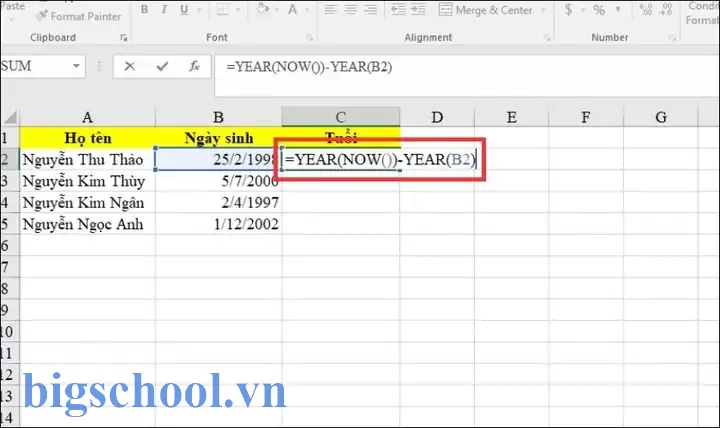Select column D header
The image size is (720, 428).
pyautogui.click(x=437, y=117)
